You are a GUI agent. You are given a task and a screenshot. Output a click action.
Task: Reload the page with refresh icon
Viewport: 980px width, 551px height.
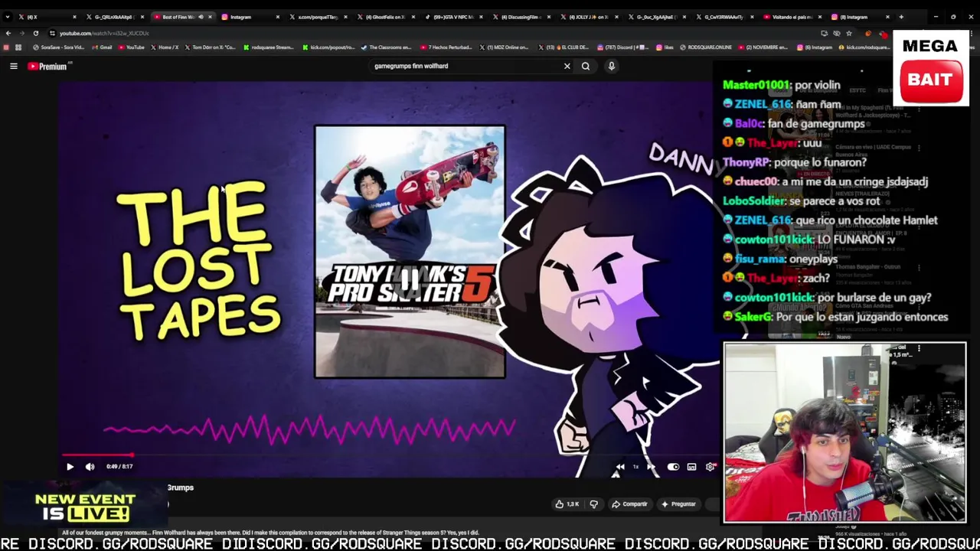35,33
